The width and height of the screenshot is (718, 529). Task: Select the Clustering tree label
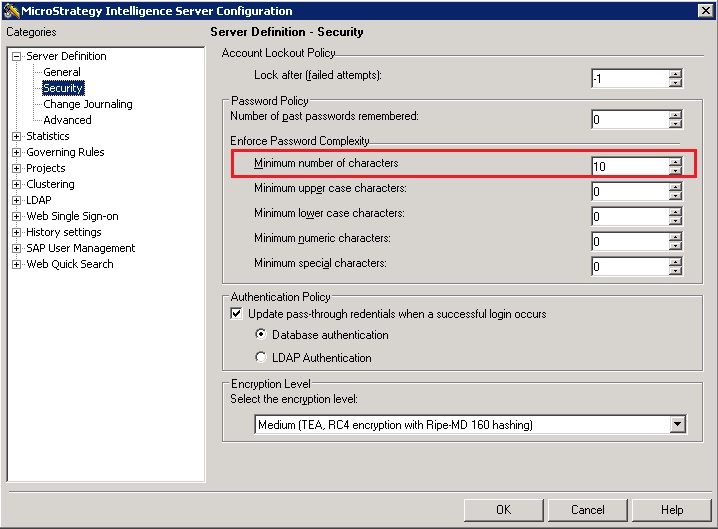pos(50,184)
